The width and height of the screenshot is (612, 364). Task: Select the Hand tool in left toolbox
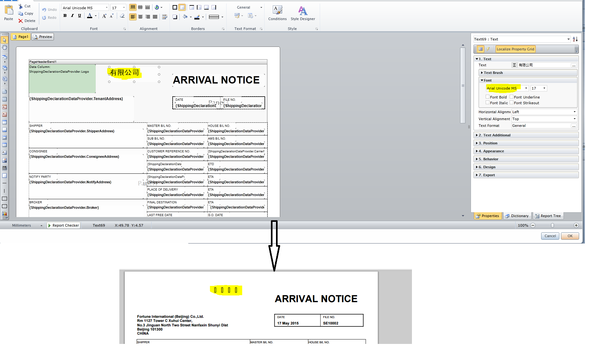[x=4, y=47]
